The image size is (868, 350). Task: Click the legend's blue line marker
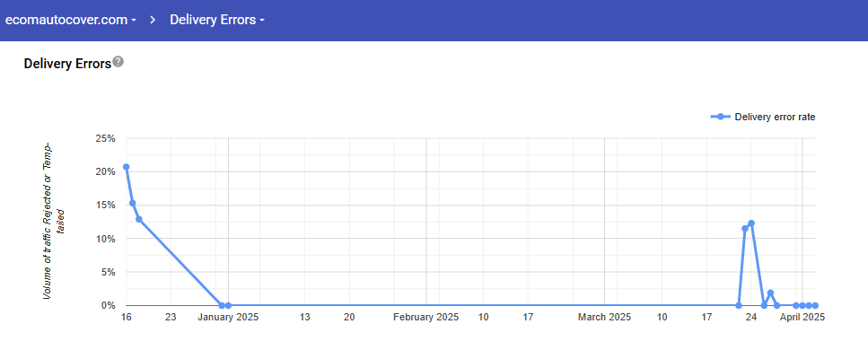click(720, 117)
